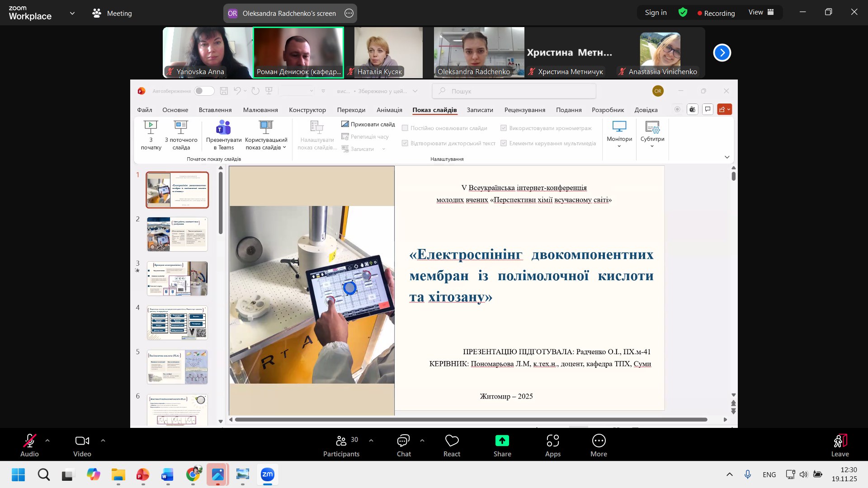The width and height of the screenshot is (868, 488).
Task: Show next participants with blue arrow
Action: coord(722,53)
